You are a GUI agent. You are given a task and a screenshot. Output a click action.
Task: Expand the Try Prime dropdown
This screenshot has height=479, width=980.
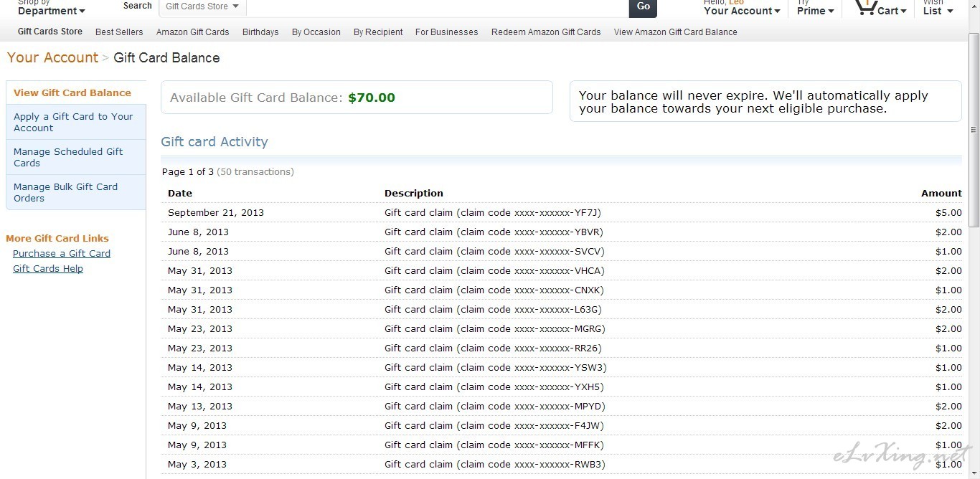click(x=815, y=8)
